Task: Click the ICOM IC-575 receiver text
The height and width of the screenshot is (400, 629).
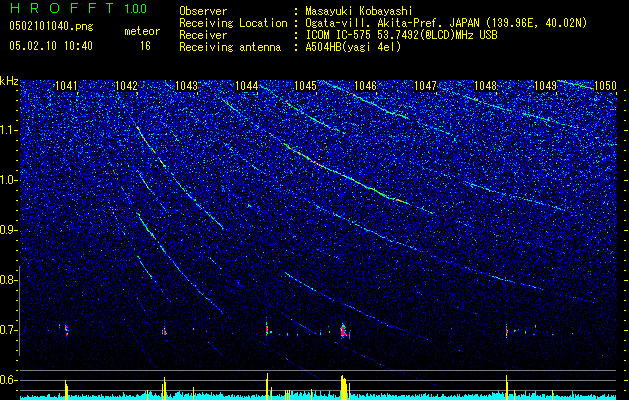Action: click(x=401, y=35)
